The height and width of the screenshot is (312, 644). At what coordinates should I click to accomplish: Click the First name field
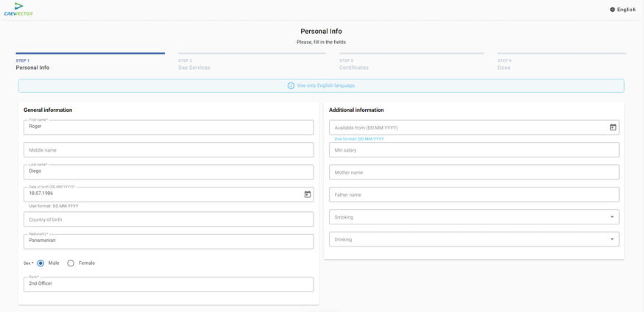pyautogui.click(x=168, y=127)
